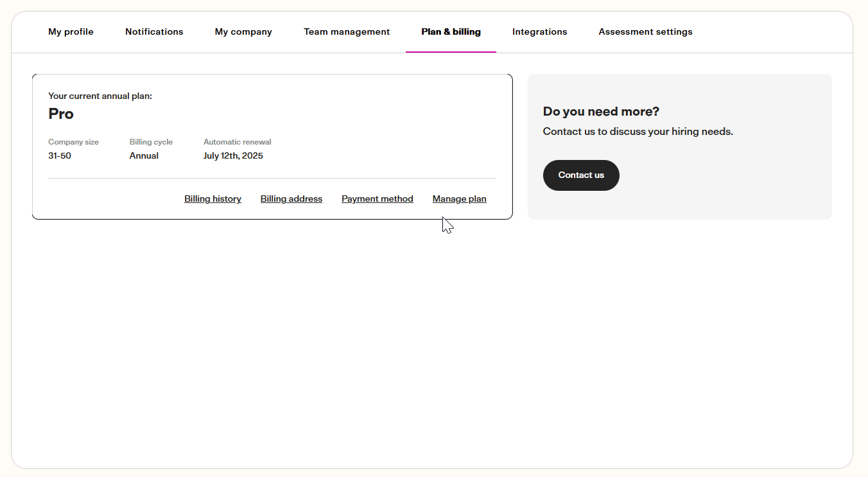Click the Pro plan name

(61, 114)
